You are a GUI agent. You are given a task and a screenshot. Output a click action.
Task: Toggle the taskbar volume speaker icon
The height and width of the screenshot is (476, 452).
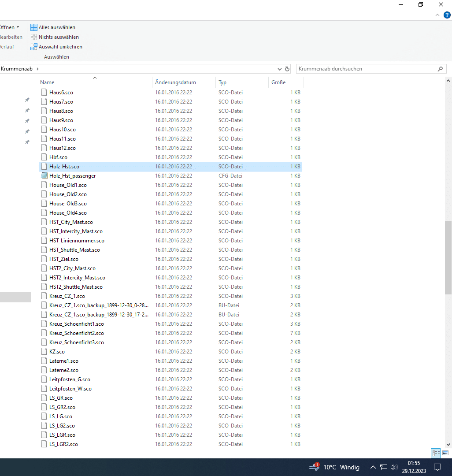click(394, 467)
